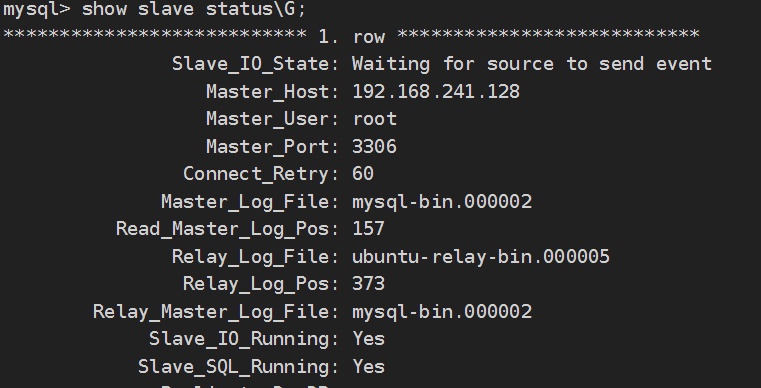This screenshot has width=761, height=388.
Task: Click the Read_Master_Log_Pos label
Action: (227, 229)
